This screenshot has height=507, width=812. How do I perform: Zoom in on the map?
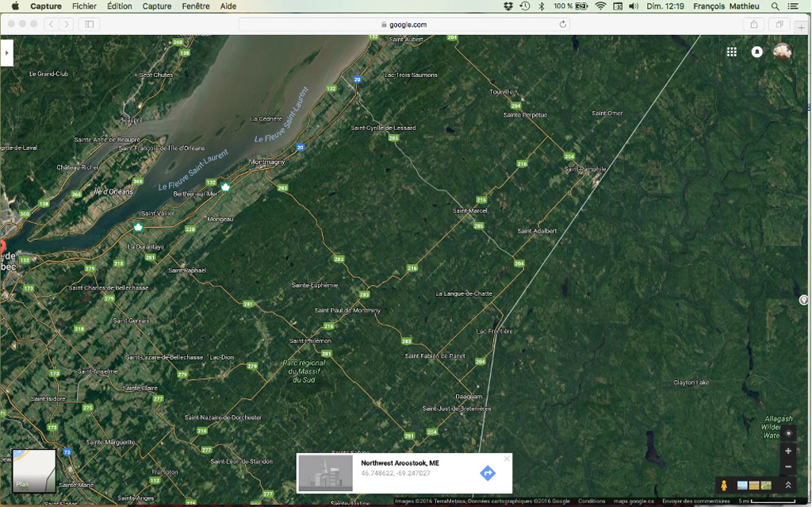pyautogui.click(x=787, y=451)
